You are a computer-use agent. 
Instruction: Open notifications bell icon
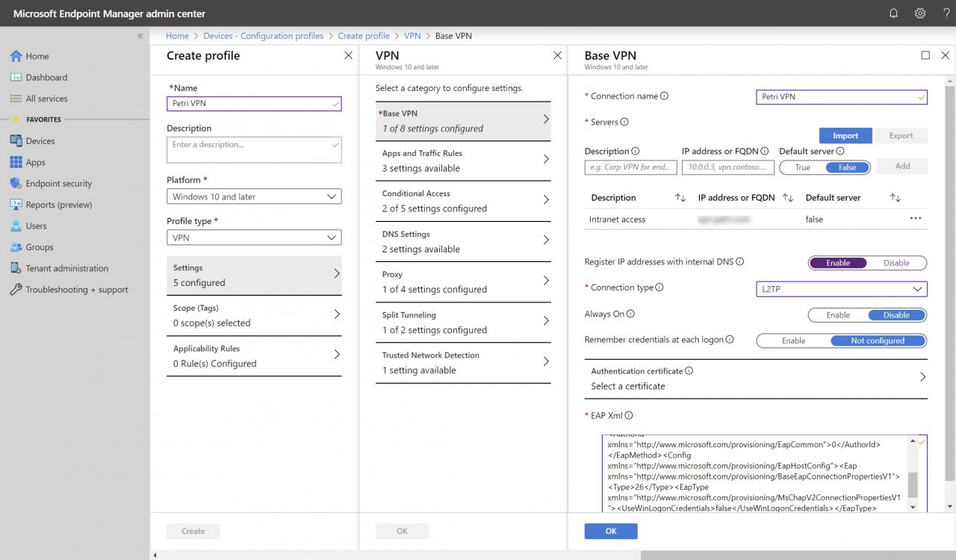pos(893,13)
